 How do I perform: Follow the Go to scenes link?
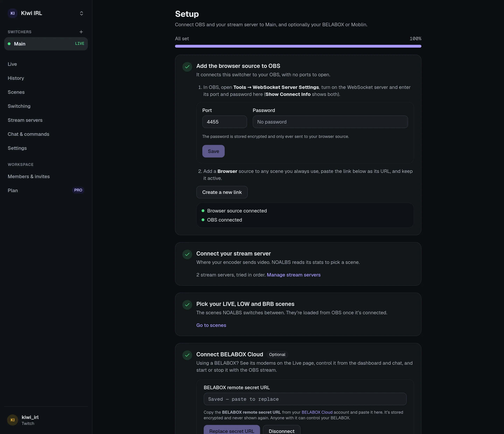tap(211, 325)
